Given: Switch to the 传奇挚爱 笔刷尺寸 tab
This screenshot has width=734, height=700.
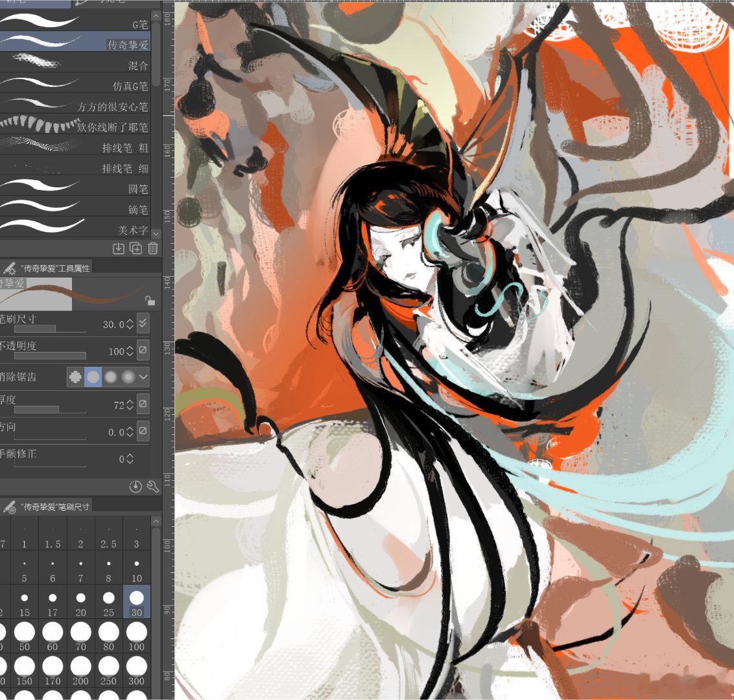Looking at the screenshot, I should [46, 506].
